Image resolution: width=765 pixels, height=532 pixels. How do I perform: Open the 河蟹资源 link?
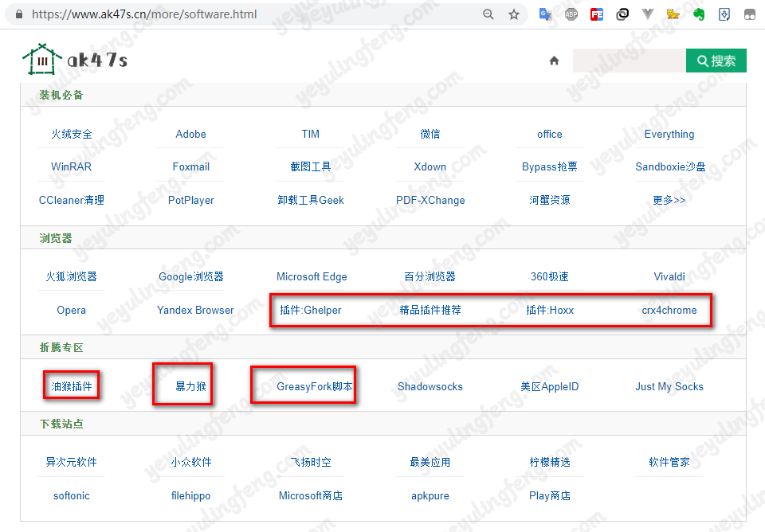549,200
